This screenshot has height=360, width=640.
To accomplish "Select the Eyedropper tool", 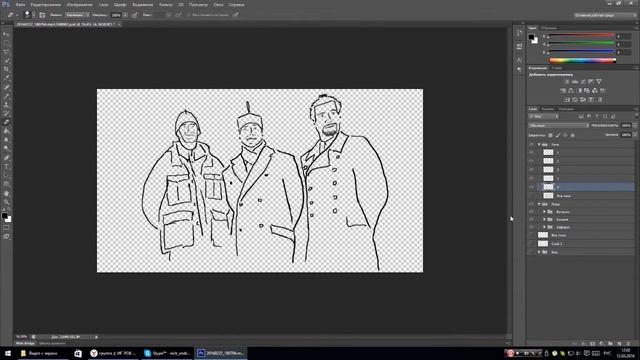I will pos(6,78).
